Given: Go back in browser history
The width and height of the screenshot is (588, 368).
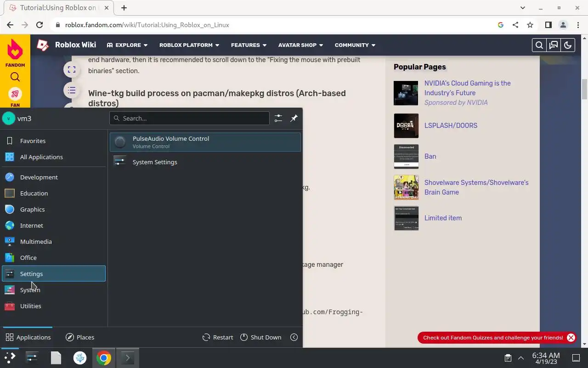Looking at the screenshot, I should tap(10, 25).
